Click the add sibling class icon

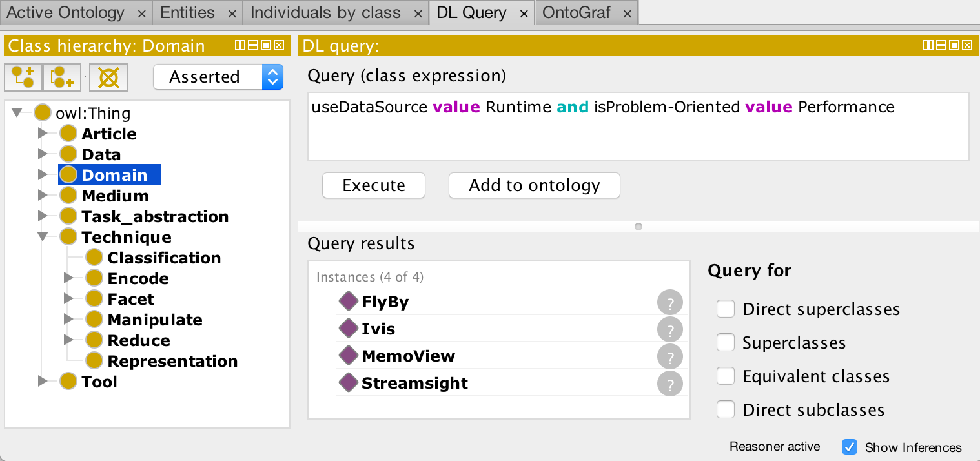point(62,77)
